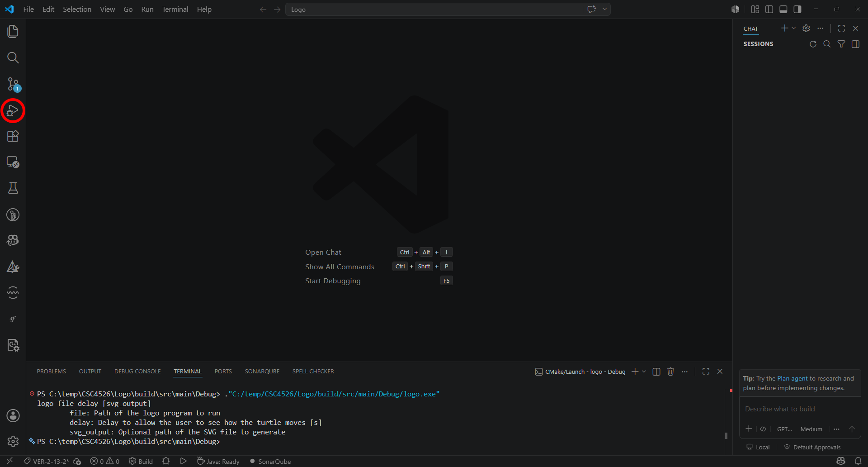Open the Explorer view in activity bar
This screenshot has width=868, height=467.
[x=13, y=31]
